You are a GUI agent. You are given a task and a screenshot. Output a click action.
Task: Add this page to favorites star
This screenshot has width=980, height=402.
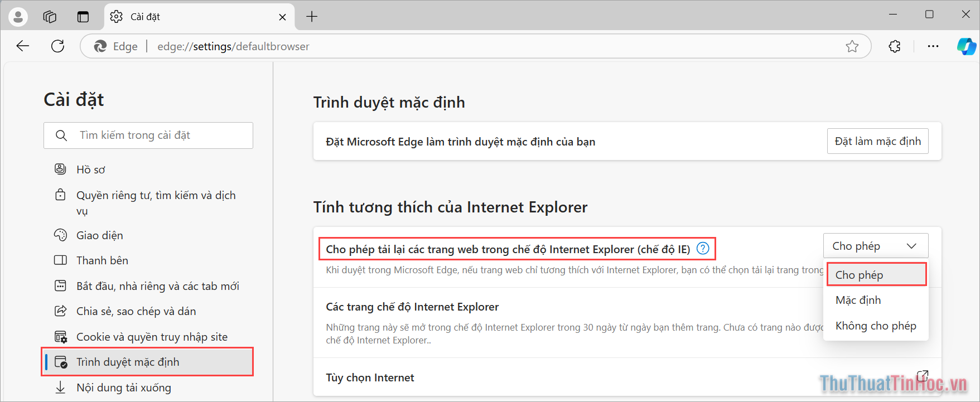852,46
